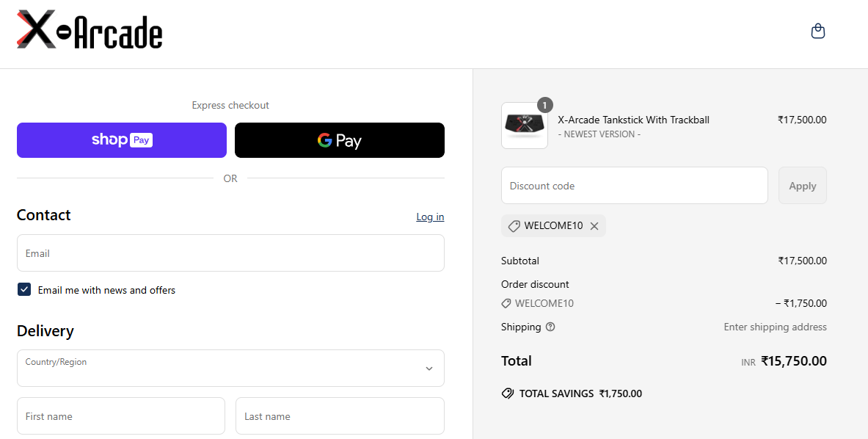Click the shipping help question mark icon
Viewport: 868px width, 439px height.
(550, 327)
